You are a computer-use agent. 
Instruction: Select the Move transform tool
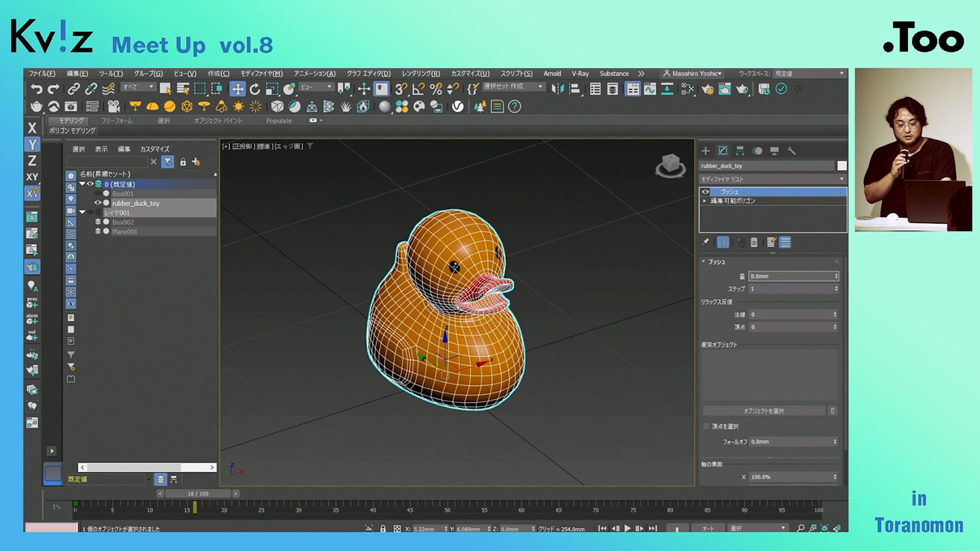238,89
